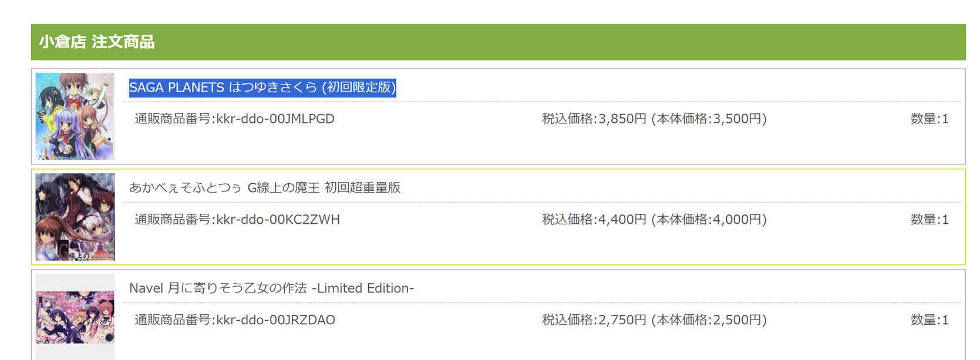Click the 本体価格 2,500円 text
This screenshot has width=980, height=360.
[709, 320]
